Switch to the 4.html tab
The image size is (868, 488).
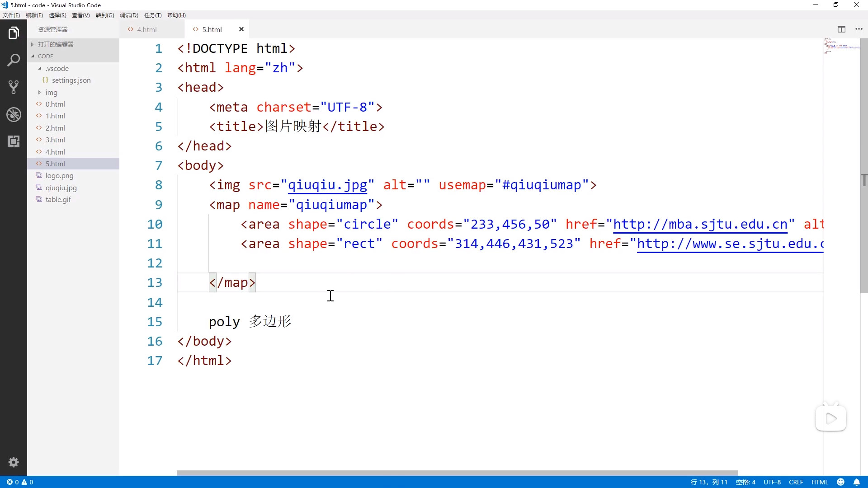[x=146, y=29]
